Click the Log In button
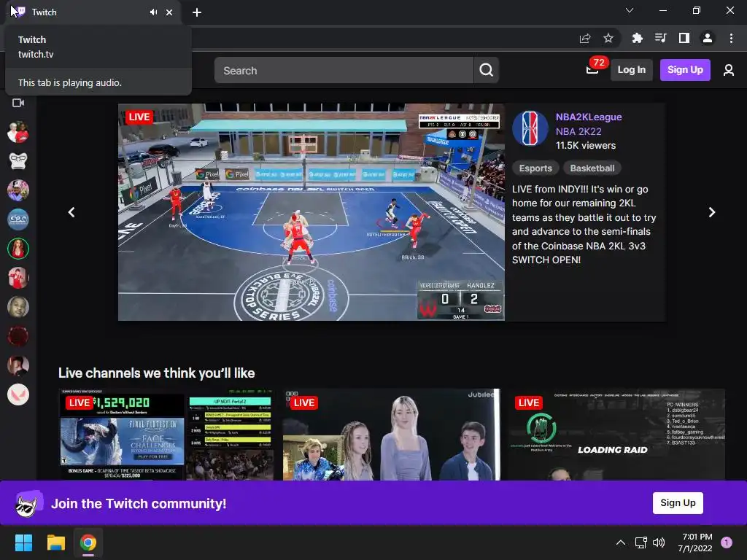 631,70
